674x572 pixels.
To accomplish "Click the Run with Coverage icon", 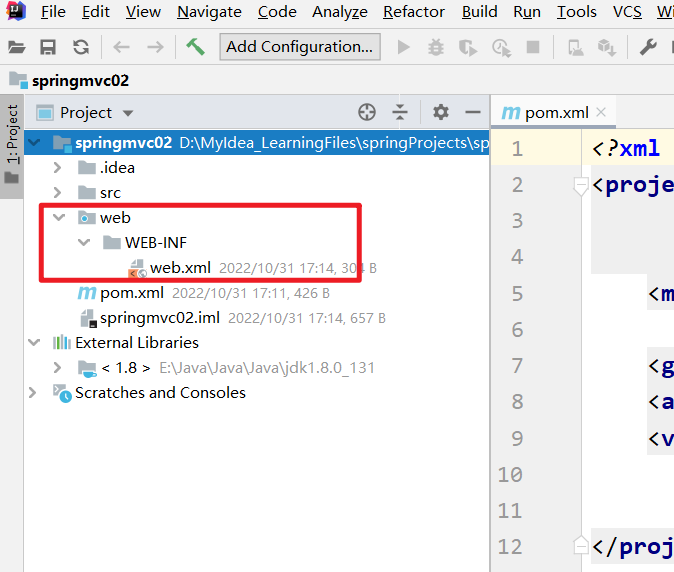I will [x=468, y=48].
